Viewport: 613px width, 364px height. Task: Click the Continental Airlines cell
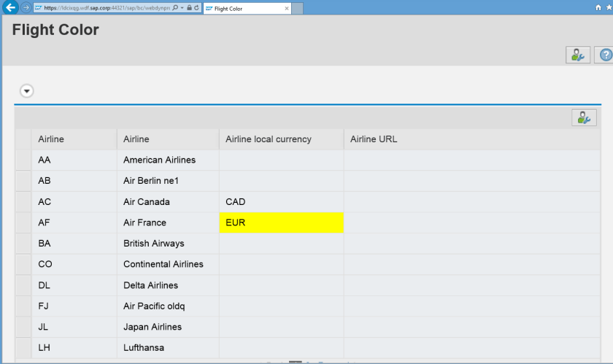[168, 264]
